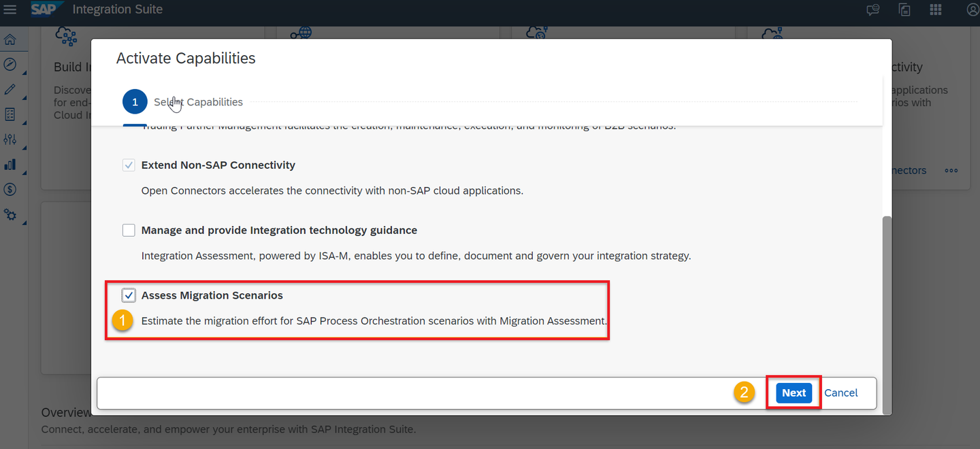Viewport: 980px width, 449px height.
Task: Toggle Extend Non-SAP Connectivity checkbox
Action: [x=129, y=165]
